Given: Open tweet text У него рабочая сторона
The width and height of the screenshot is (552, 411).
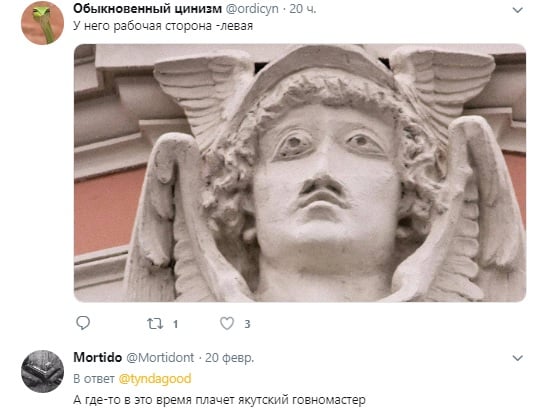Looking at the screenshot, I should pos(163,26).
